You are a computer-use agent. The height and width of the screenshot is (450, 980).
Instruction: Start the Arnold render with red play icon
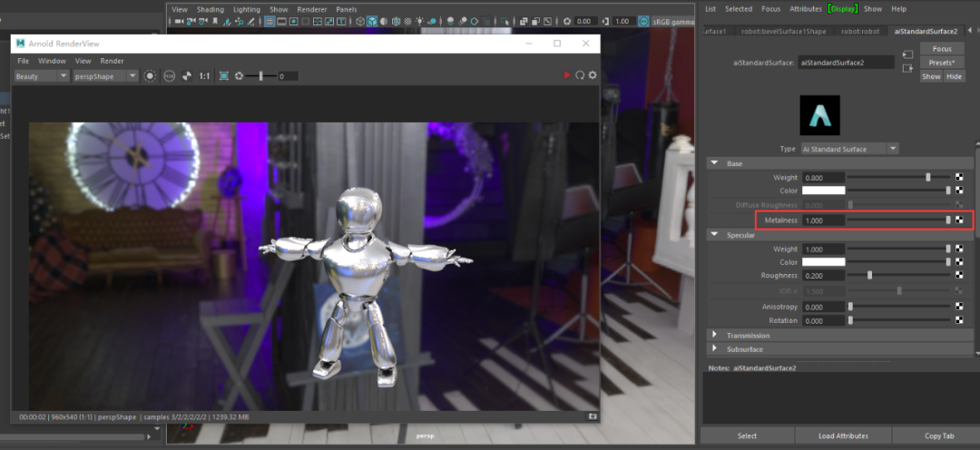point(567,75)
